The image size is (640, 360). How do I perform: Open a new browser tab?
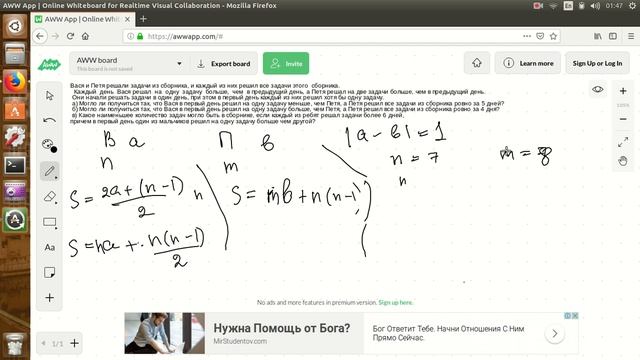click(143, 19)
